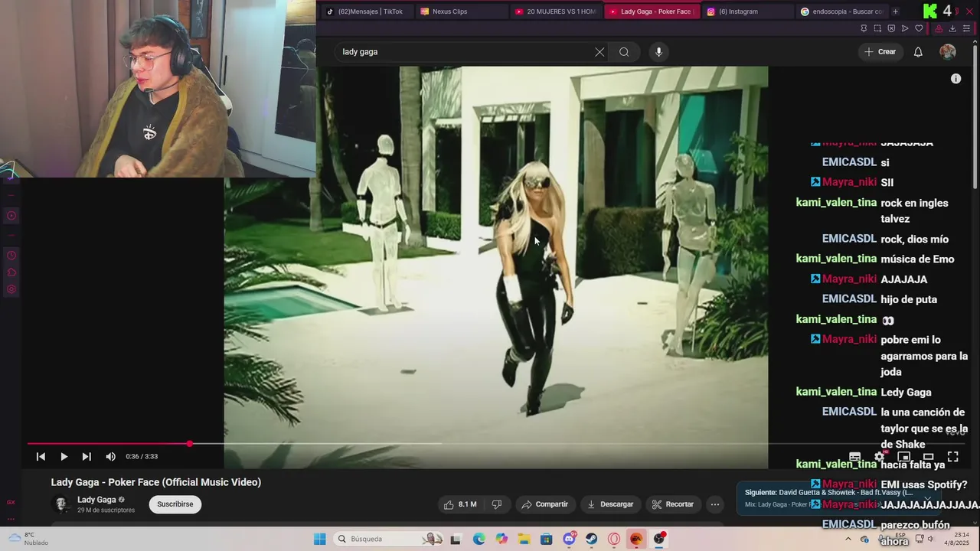
Task: Click the Descargar button
Action: click(x=610, y=504)
